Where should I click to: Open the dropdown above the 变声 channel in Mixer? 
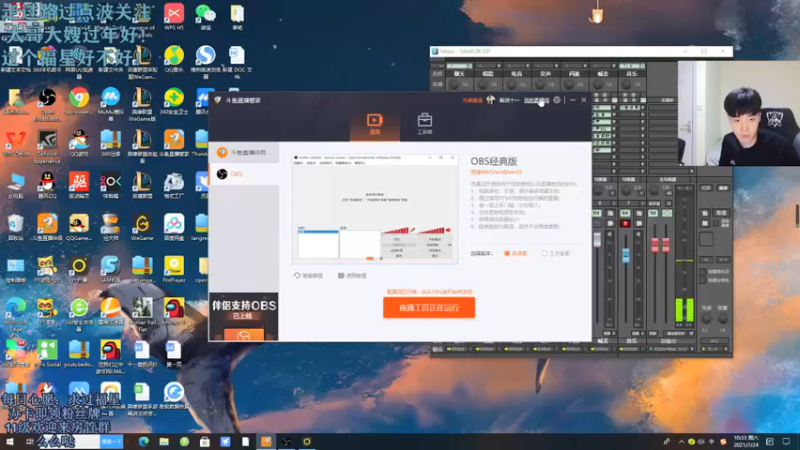(545, 66)
